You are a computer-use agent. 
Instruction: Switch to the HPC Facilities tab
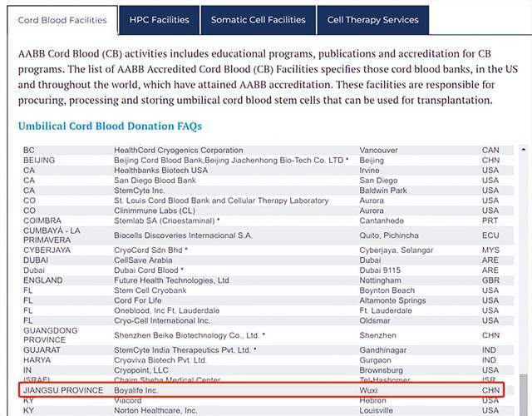click(x=159, y=19)
